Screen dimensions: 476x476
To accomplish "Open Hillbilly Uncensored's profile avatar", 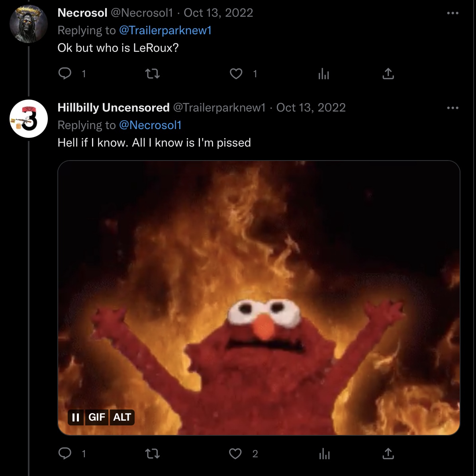I will pos(28,119).
